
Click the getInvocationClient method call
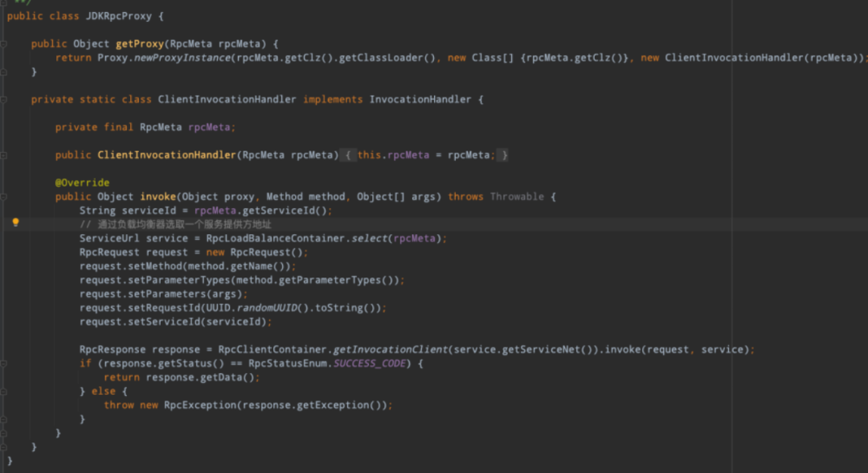(x=391, y=349)
